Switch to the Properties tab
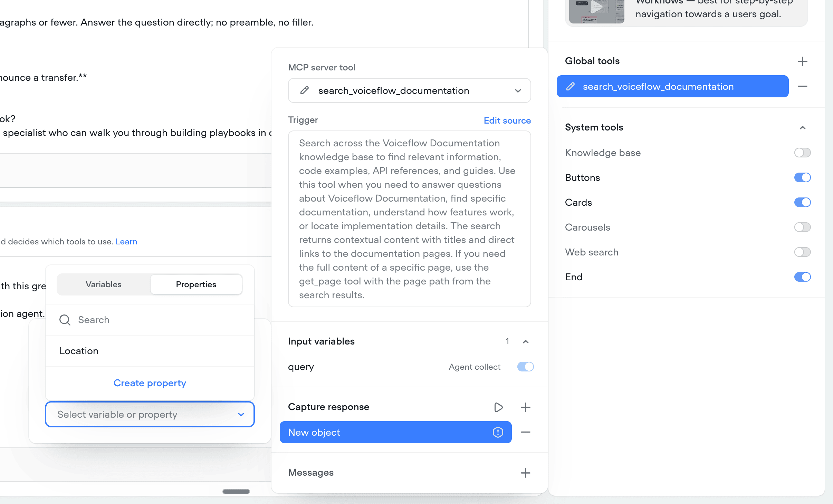The image size is (833, 504). tap(196, 284)
